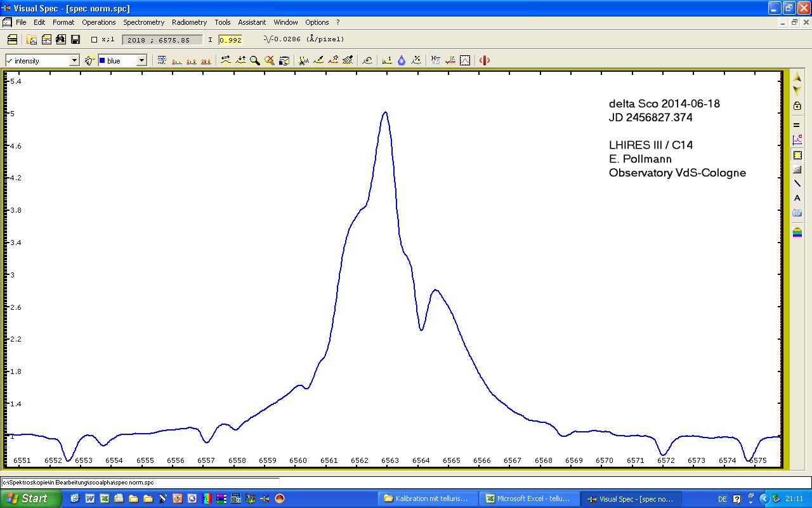This screenshot has width=812, height=508.
Task: Click the unzoom icon with red X
Action: (x=270, y=60)
